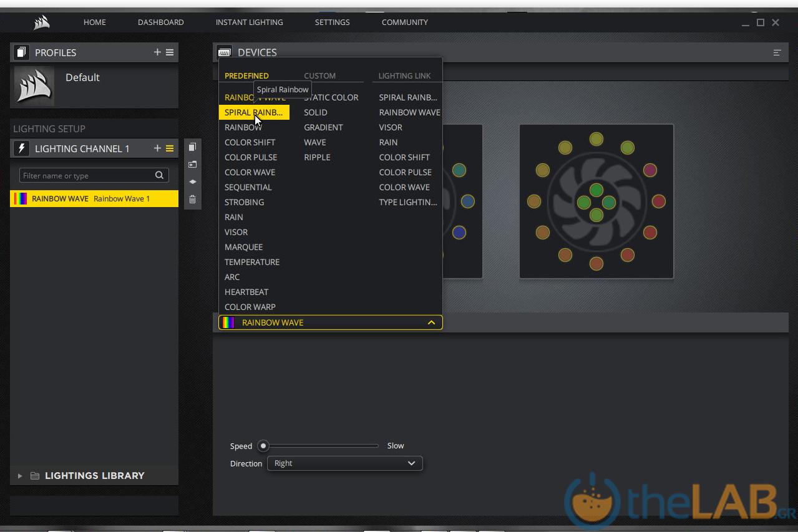This screenshot has width=798, height=532.
Task: Select the topmost LED of the right fan
Action: pos(596,138)
